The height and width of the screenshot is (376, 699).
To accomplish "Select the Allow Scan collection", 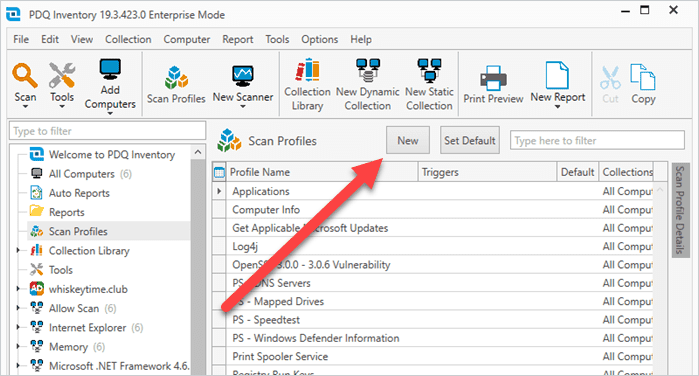I will tap(74, 308).
